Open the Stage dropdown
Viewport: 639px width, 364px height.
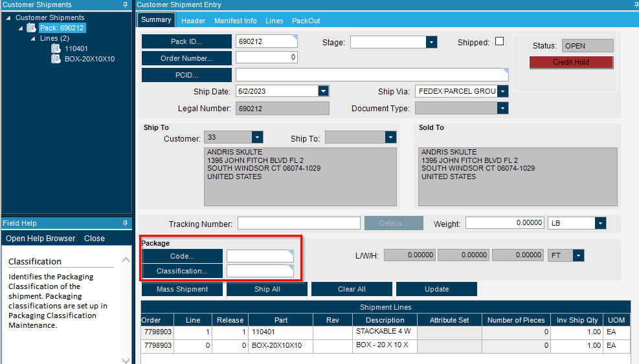(x=431, y=42)
